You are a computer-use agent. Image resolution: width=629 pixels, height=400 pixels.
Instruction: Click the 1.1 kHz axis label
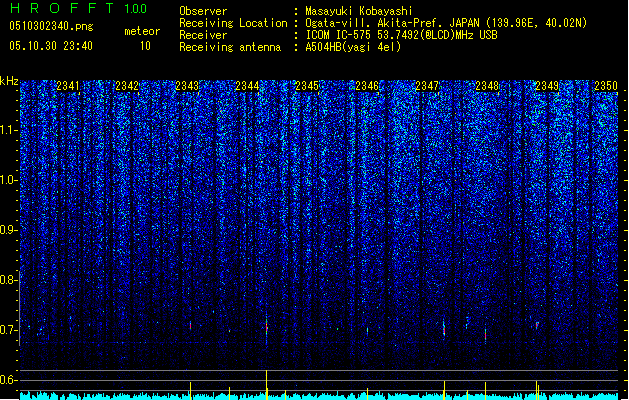[9, 130]
